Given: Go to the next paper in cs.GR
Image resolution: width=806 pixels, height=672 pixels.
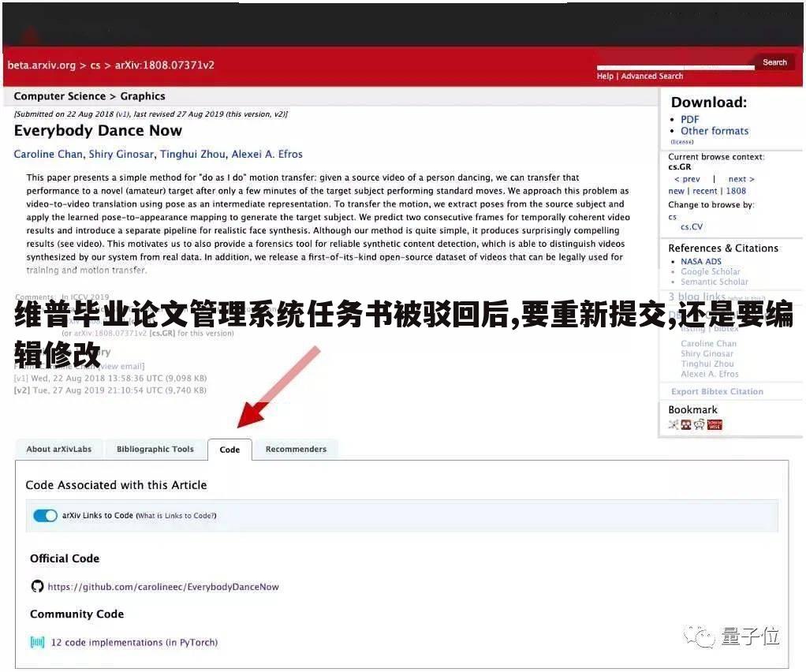Looking at the screenshot, I should pos(741,179).
